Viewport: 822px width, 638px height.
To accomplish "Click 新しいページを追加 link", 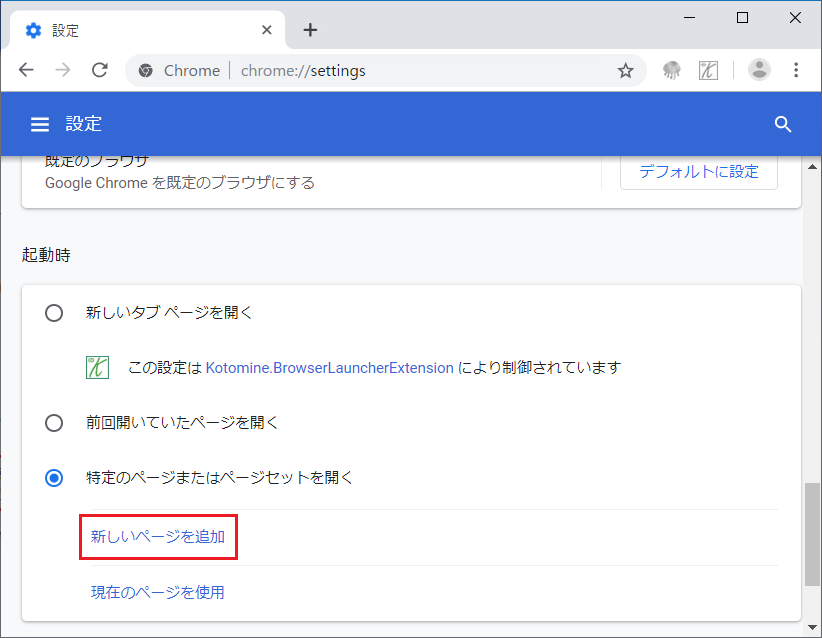I will (158, 537).
